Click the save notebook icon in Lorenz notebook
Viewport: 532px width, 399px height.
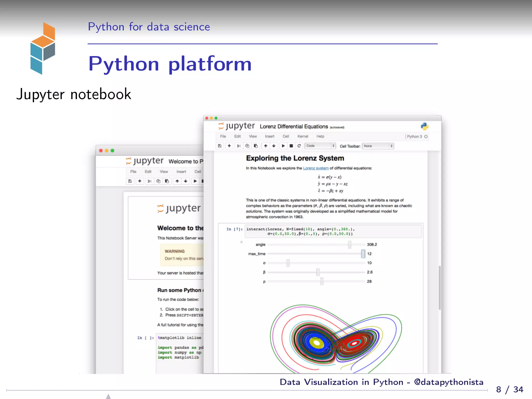(220, 146)
